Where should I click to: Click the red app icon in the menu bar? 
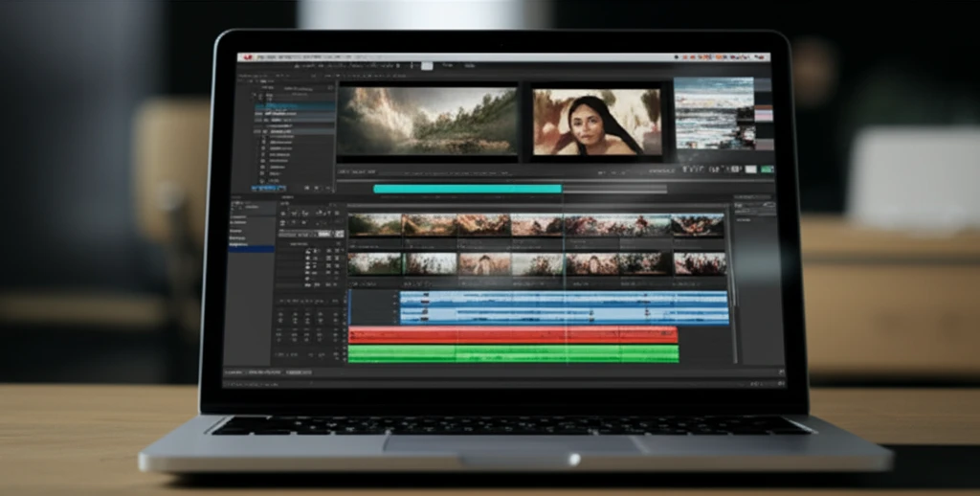tap(247, 56)
